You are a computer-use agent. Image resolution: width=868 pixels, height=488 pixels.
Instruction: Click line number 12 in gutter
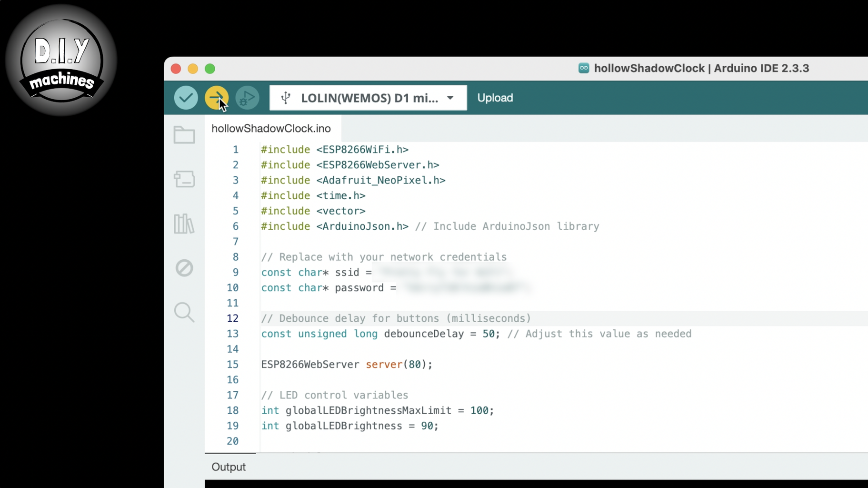232,318
